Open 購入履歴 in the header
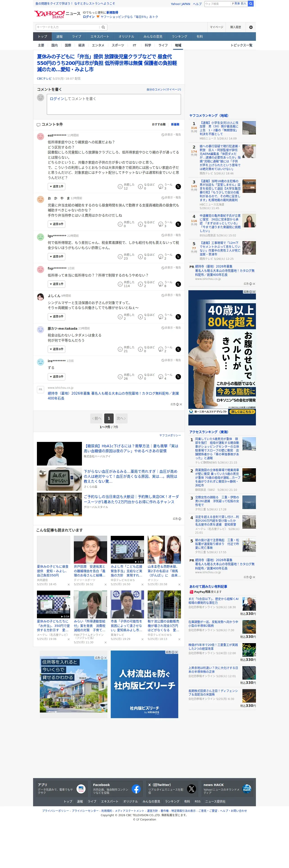This screenshot has width=289, height=868. click(235, 27)
